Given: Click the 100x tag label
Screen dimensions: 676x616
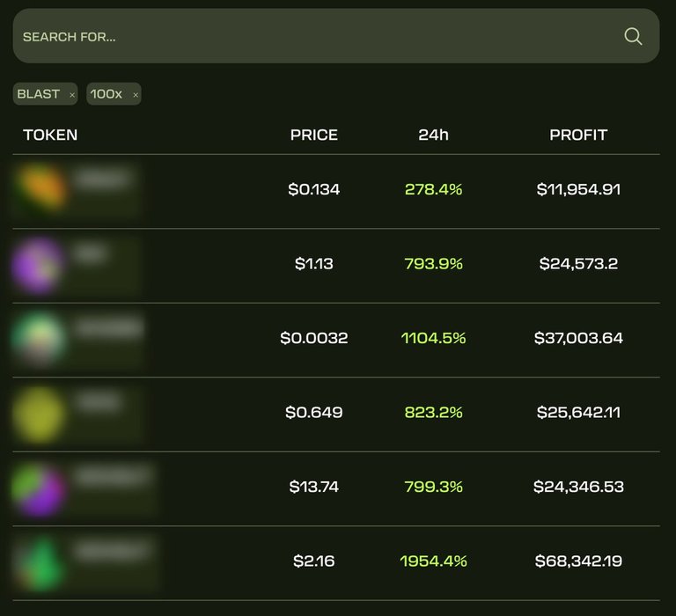Looking at the screenshot, I should (x=107, y=94).
